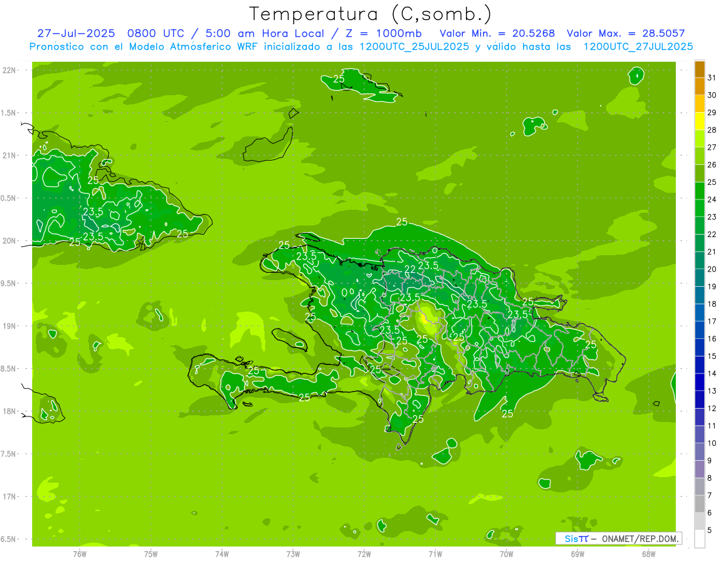Click the colorbar value label "27"

[712, 147]
